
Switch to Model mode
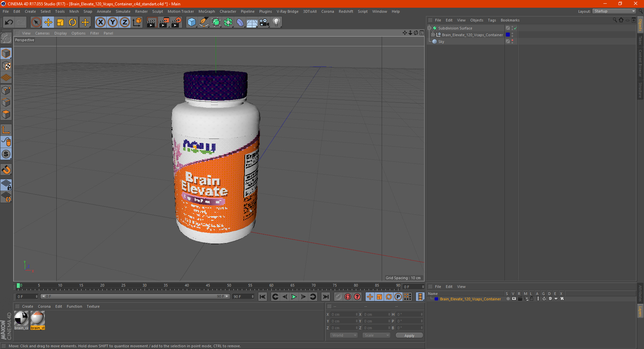(6, 54)
